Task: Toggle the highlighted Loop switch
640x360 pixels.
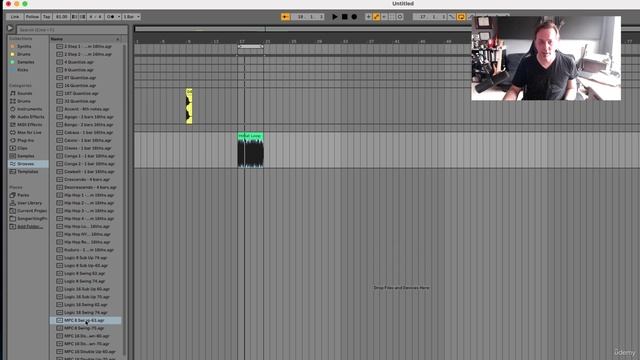Action: coord(461,17)
